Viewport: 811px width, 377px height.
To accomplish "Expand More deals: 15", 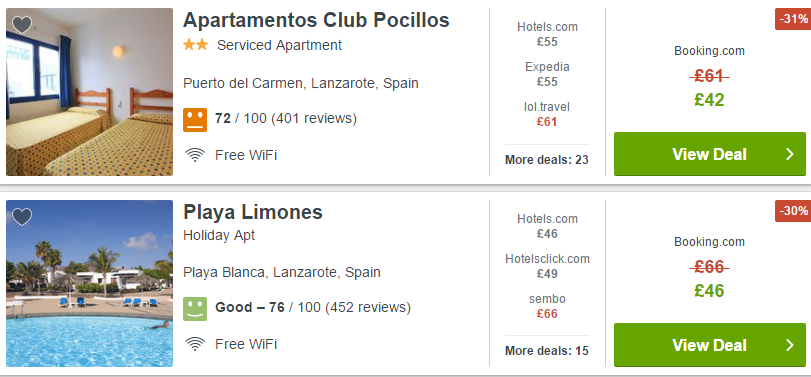I will click(x=547, y=351).
